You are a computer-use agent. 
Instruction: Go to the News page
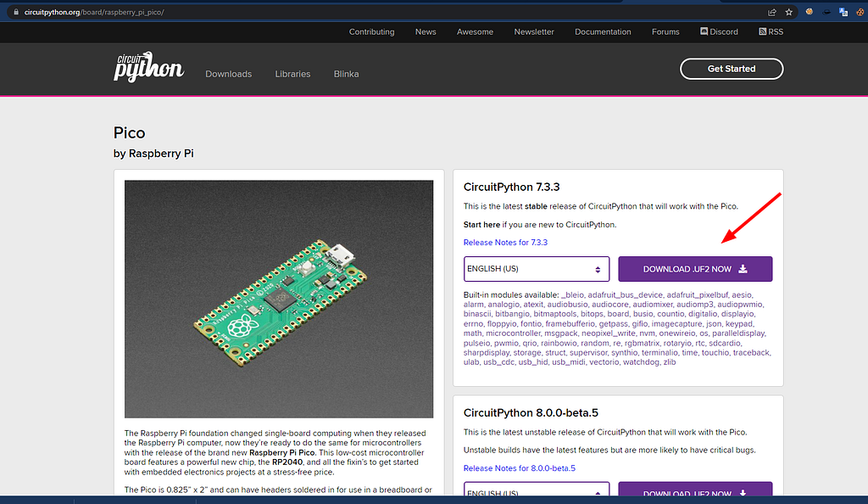[426, 31]
